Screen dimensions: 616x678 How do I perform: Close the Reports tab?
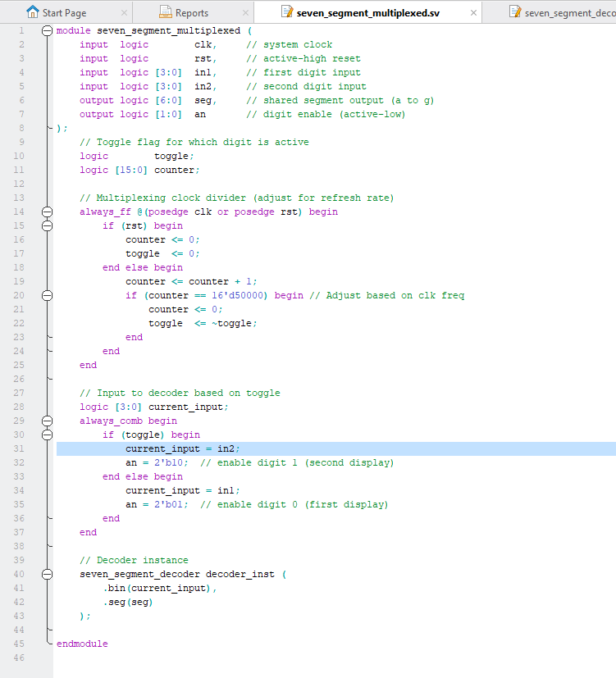click(245, 13)
